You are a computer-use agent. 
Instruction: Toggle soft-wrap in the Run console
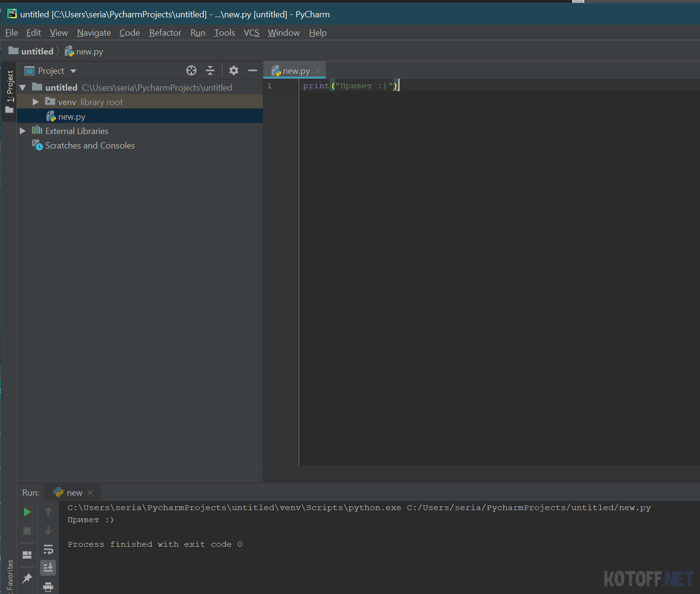[x=48, y=549]
